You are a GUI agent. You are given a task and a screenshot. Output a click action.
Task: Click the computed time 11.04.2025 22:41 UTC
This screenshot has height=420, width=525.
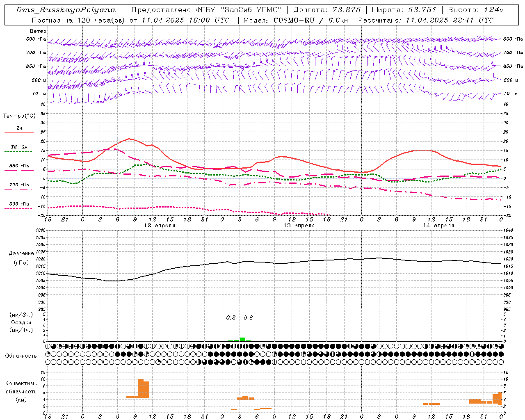pyautogui.click(x=450, y=20)
